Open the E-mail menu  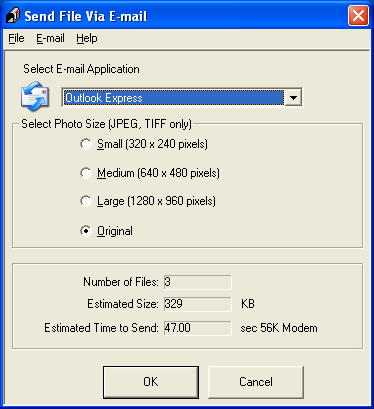50,38
